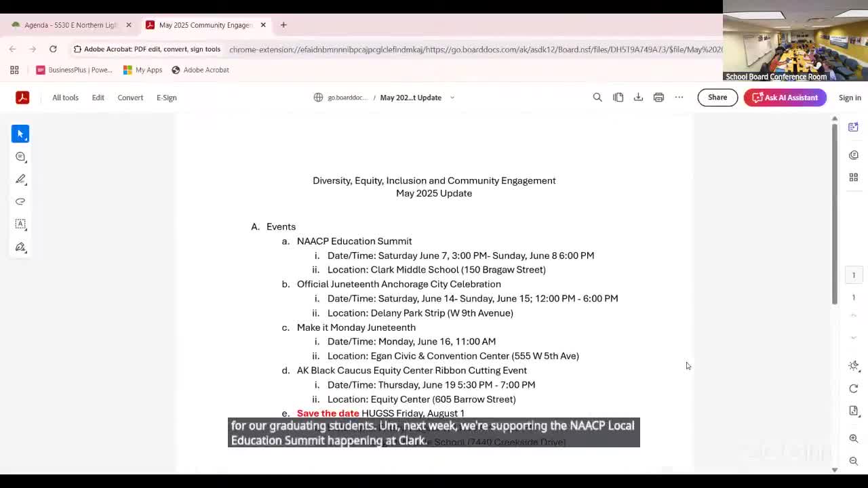Click the Sign in link

tap(850, 98)
